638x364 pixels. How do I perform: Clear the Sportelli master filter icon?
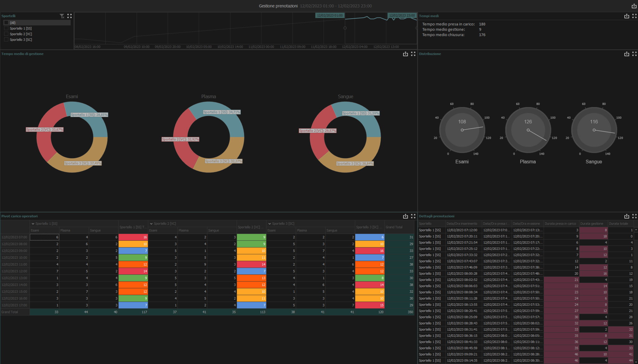(62, 16)
